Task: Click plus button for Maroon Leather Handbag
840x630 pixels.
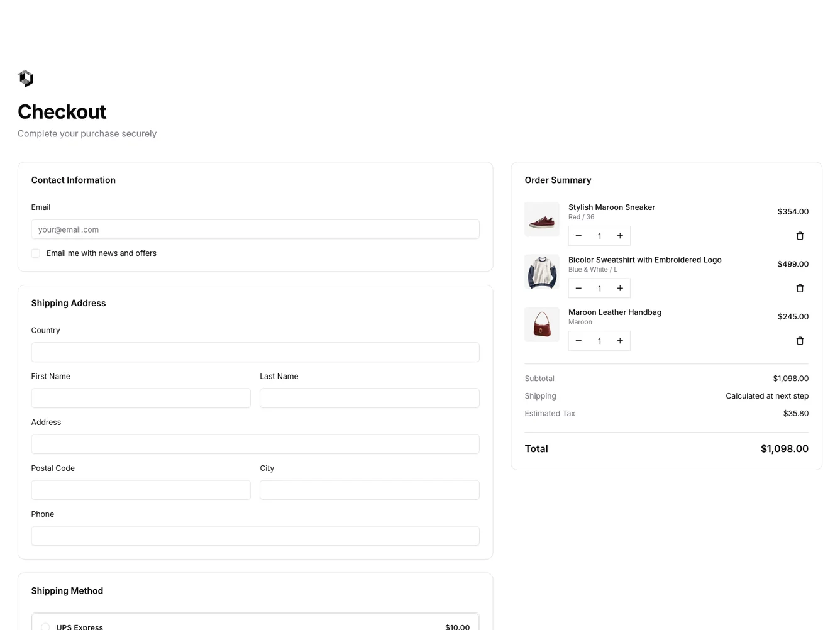Action: (x=620, y=341)
